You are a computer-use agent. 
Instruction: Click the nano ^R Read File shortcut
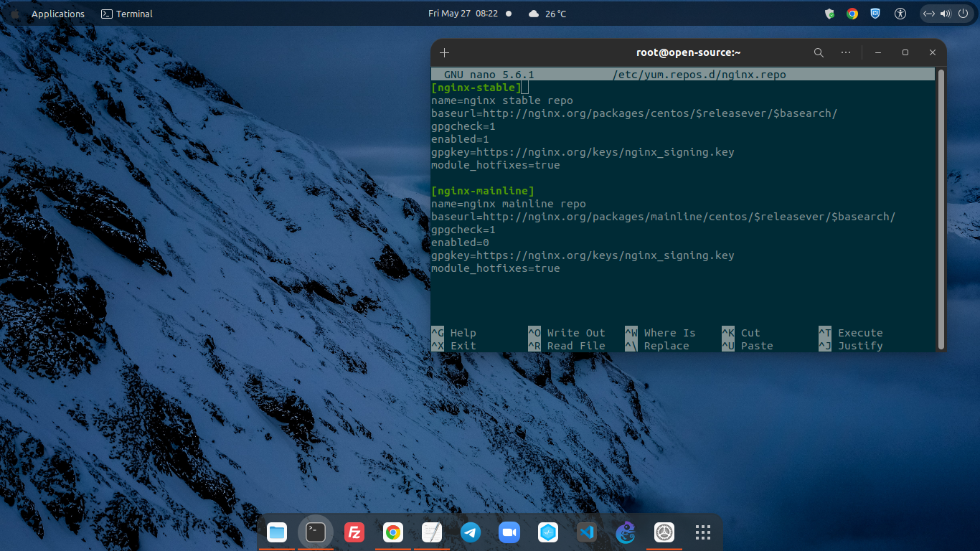coord(567,346)
